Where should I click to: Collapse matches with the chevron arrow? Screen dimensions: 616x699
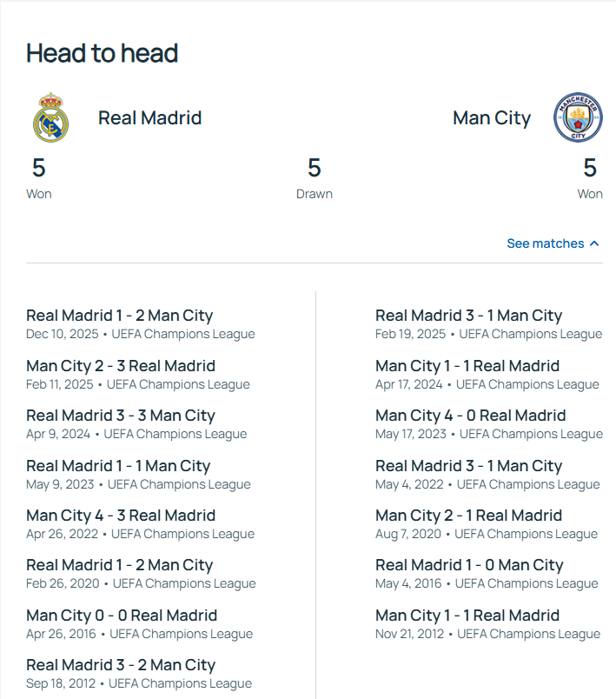(594, 243)
